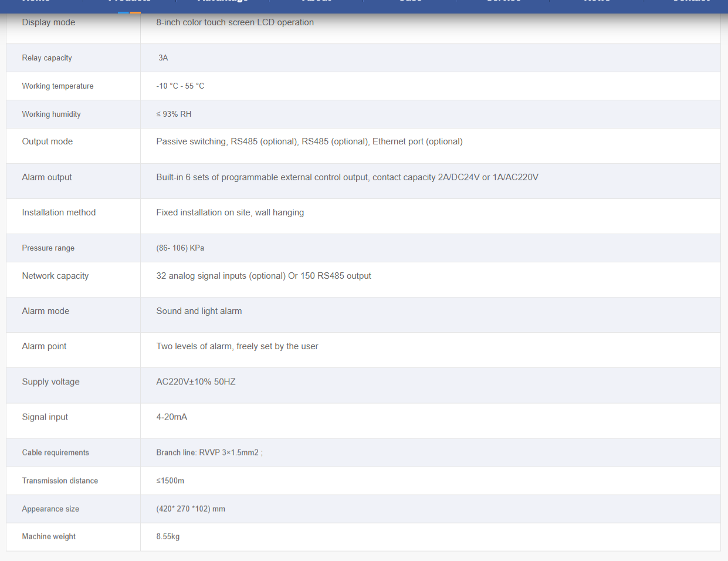Click the Alarm point row label
This screenshot has width=728, height=561.
pos(44,346)
